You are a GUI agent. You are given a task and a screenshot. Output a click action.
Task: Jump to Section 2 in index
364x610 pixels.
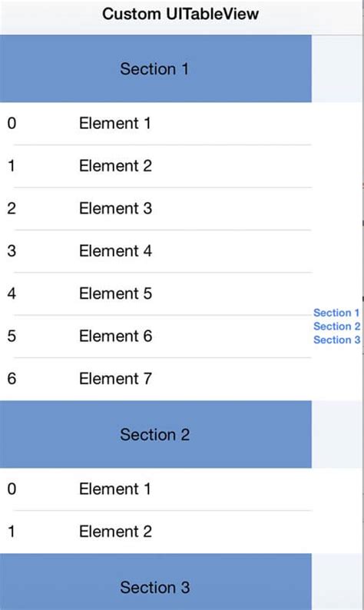pos(337,327)
